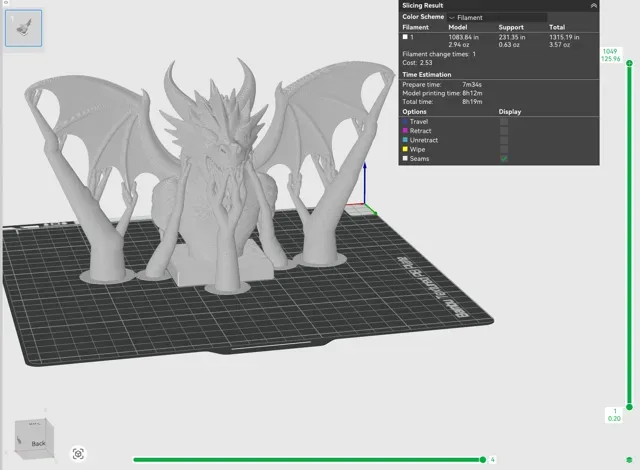Click the horizontal move slider handle
The image size is (640, 470).
click(483, 460)
